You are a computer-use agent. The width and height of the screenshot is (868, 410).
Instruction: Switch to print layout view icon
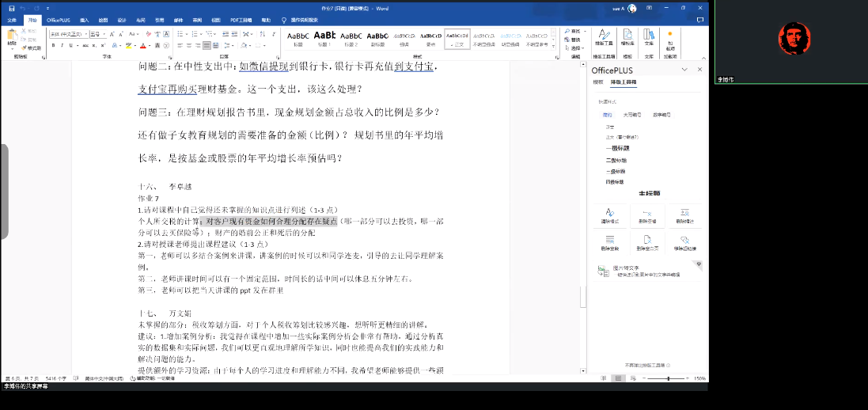pyautogui.click(x=616, y=378)
